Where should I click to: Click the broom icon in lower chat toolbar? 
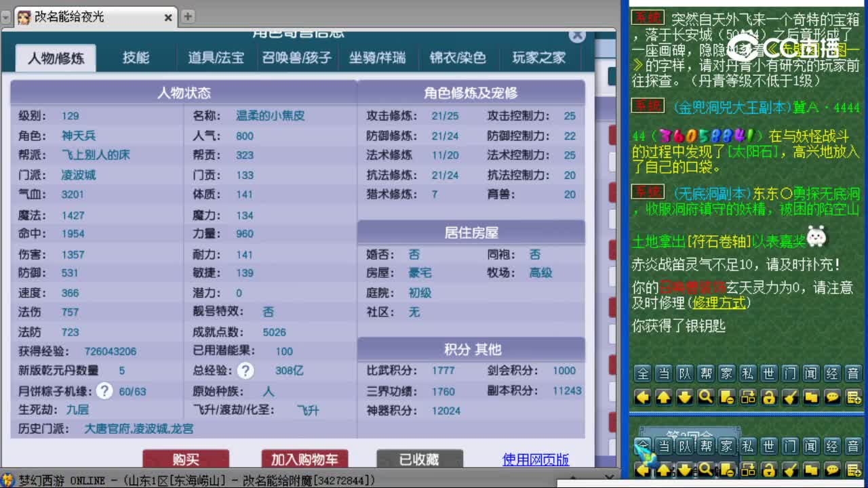tap(790, 469)
